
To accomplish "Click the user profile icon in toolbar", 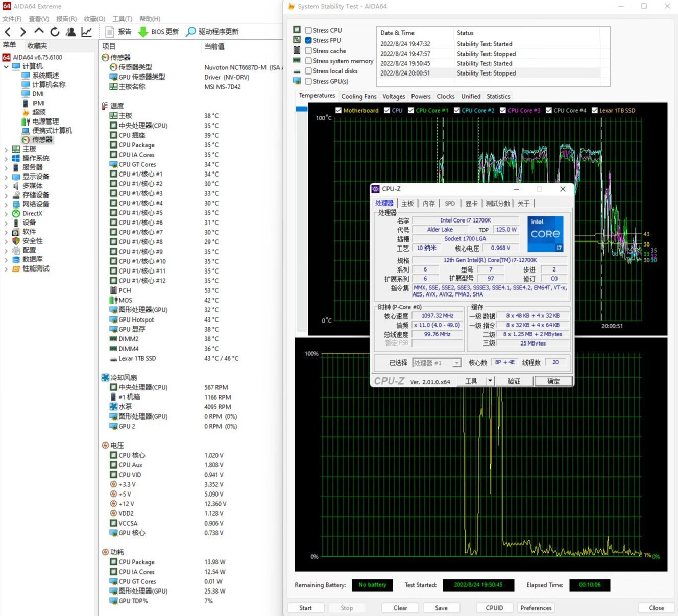I will pyautogui.click(x=71, y=32).
